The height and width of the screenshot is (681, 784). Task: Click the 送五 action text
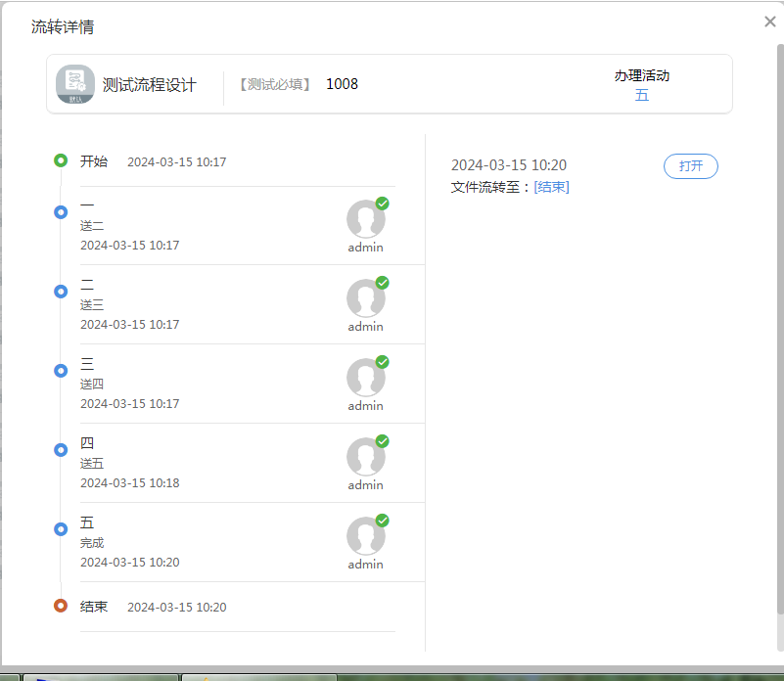pyautogui.click(x=92, y=464)
